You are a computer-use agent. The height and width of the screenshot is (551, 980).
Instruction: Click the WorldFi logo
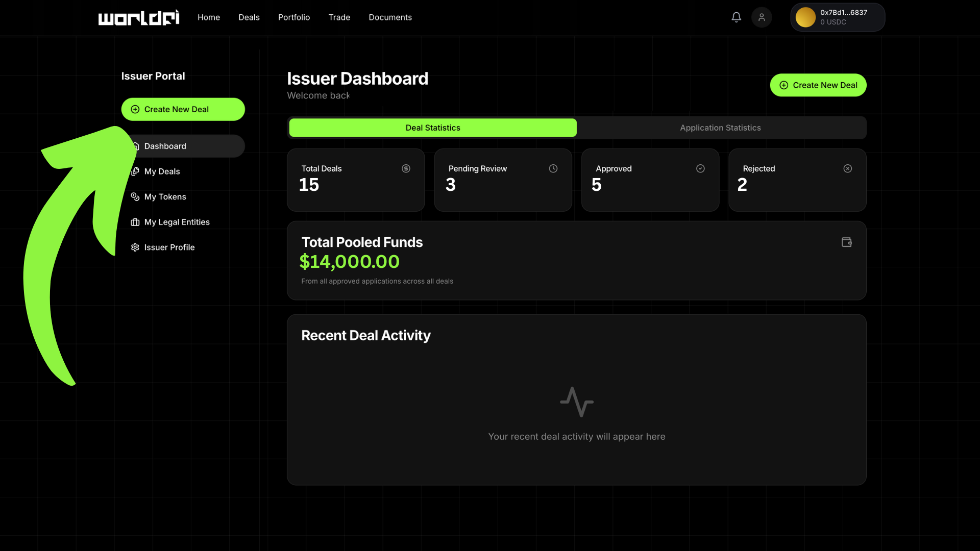pyautogui.click(x=139, y=17)
